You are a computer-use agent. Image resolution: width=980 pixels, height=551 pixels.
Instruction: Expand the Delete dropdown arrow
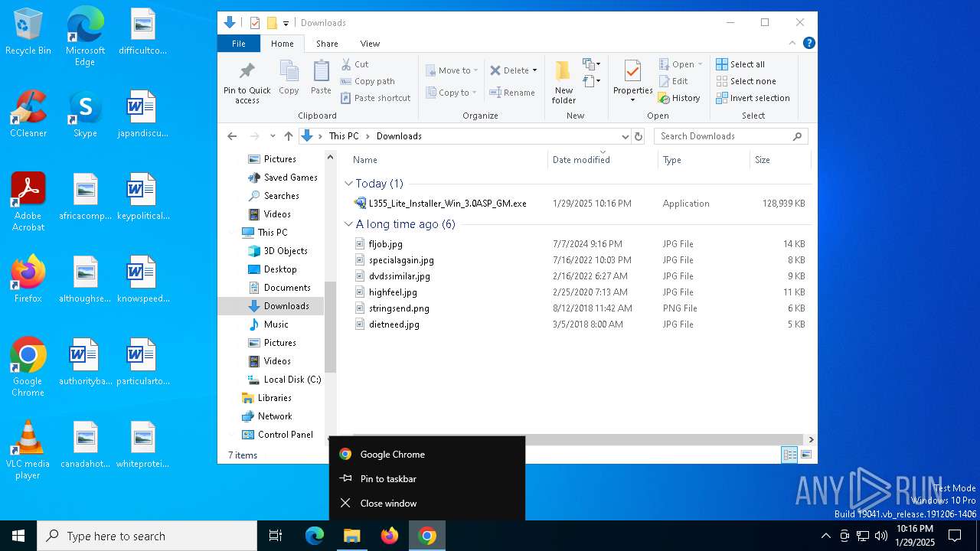[534, 70]
